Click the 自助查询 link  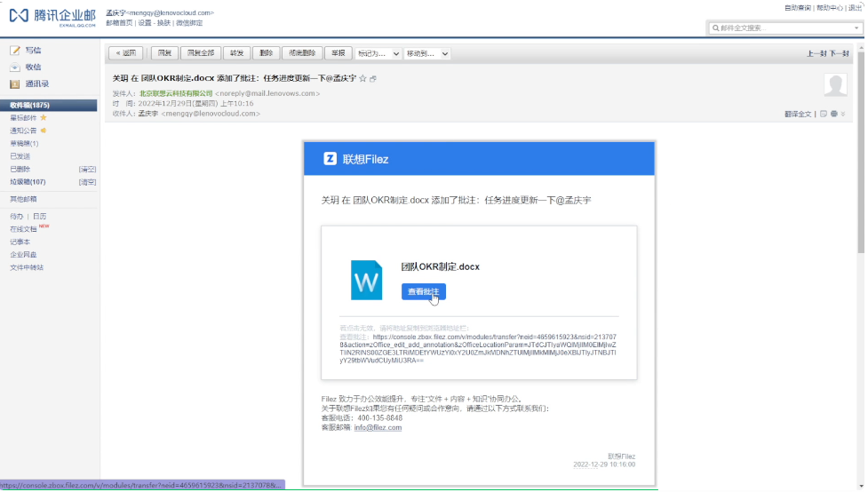(799, 8)
